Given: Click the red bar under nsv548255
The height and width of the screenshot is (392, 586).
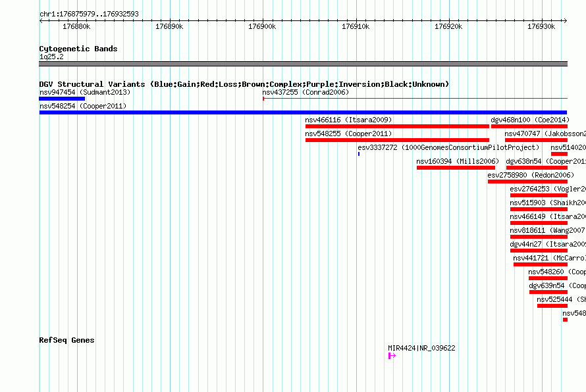Looking at the screenshot, I should click(x=397, y=140).
